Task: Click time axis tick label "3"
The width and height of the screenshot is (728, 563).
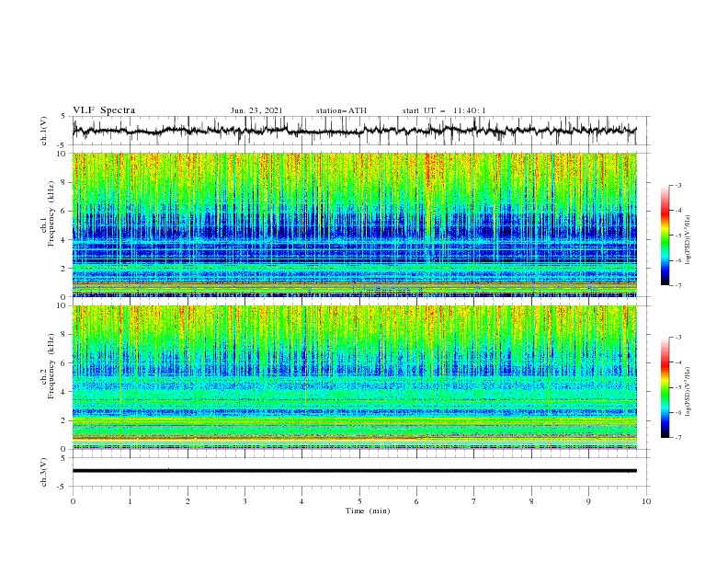Action: click(x=245, y=501)
